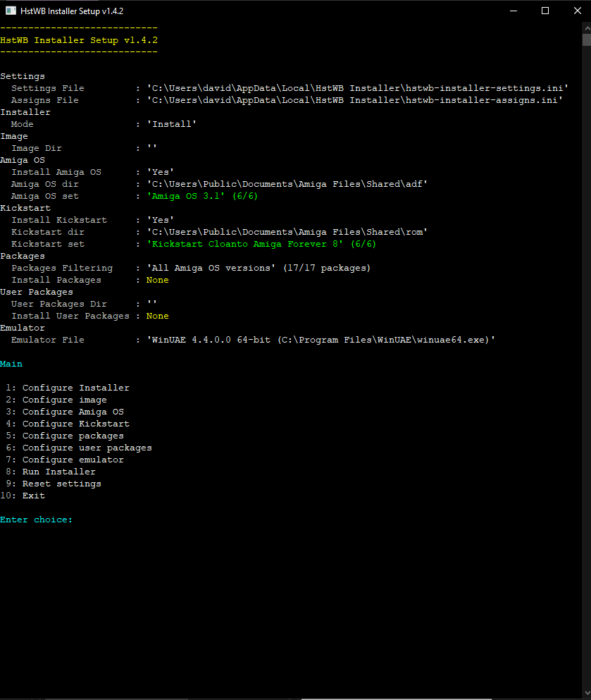This screenshot has width=591, height=700.
Task: Click the 'Kickstart dir' label
Action: (48, 232)
